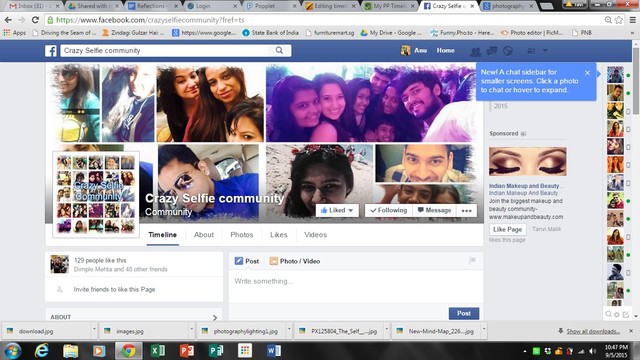This screenshot has width=640, height=360.
Task: Switch to the photography browser tab
Action: coord(508,6)
